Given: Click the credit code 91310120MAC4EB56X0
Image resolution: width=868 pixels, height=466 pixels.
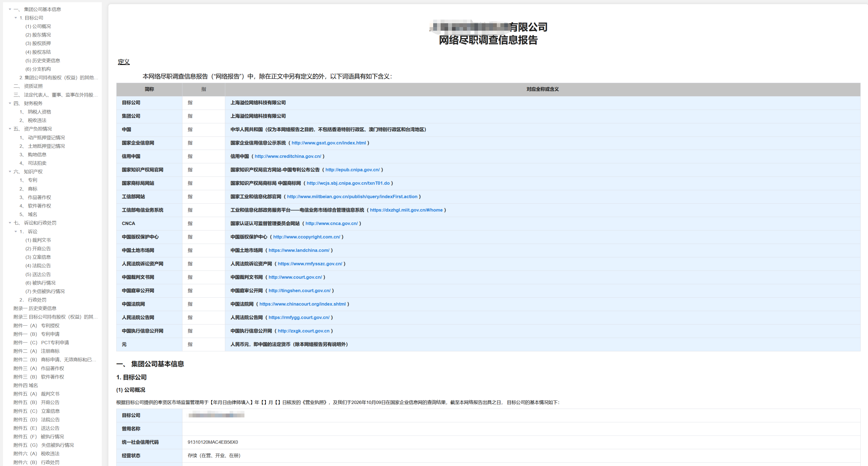Looking at the screenshot, I should (x=213, y=443).
